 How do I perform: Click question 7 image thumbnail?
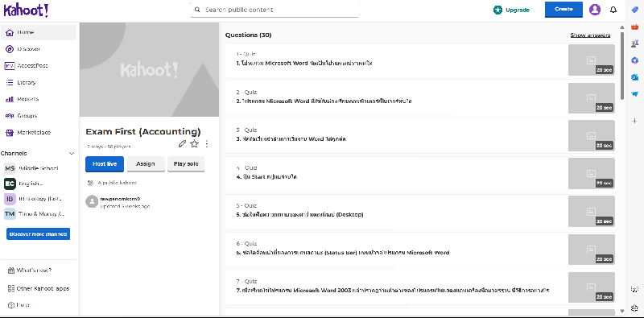click(x=592, y=287)
